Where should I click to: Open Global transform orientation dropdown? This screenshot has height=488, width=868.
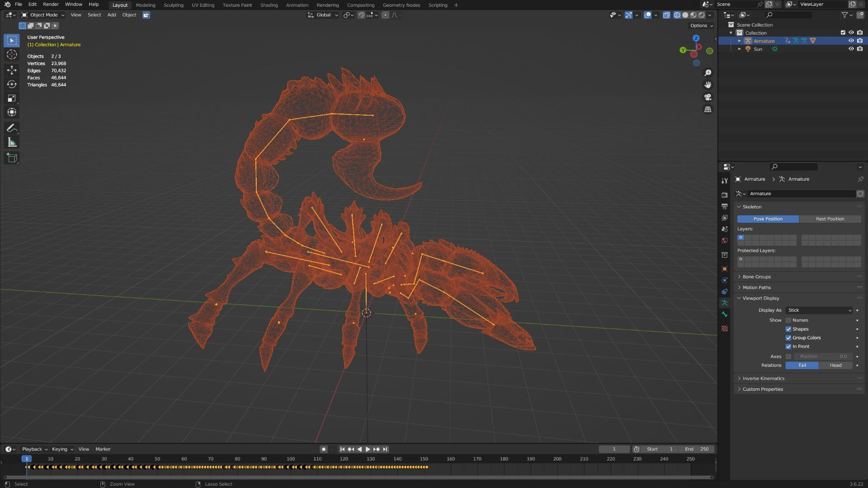tap(323, 15)
